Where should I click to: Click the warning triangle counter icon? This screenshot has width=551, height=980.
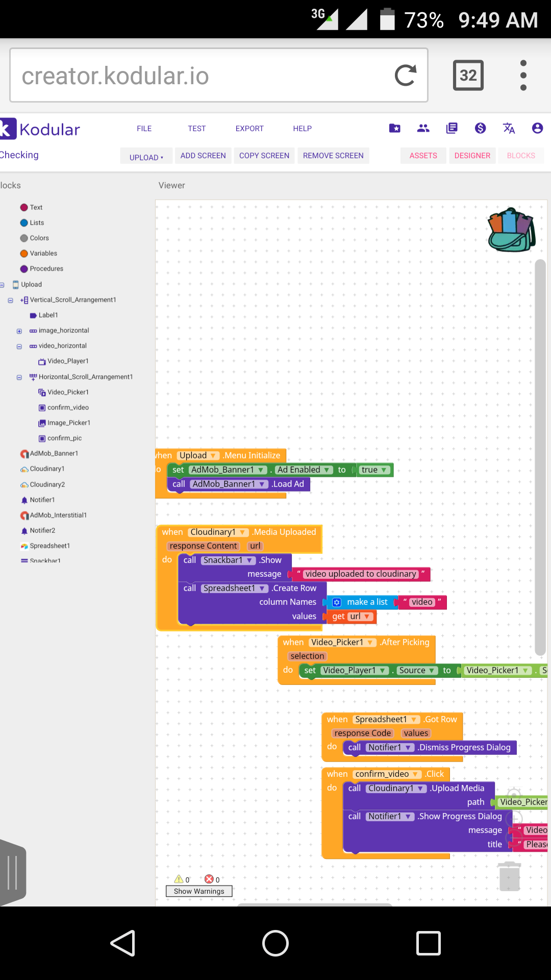point(179,879)
